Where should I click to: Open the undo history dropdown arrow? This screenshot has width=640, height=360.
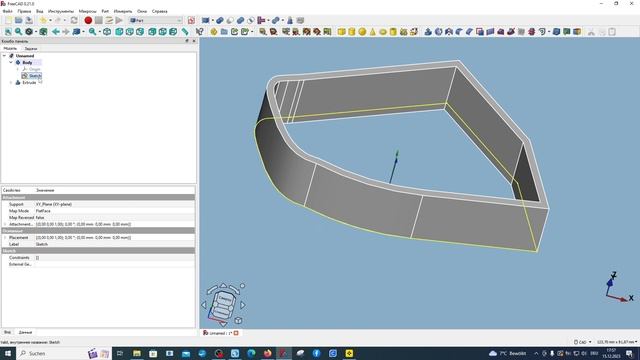50,20
